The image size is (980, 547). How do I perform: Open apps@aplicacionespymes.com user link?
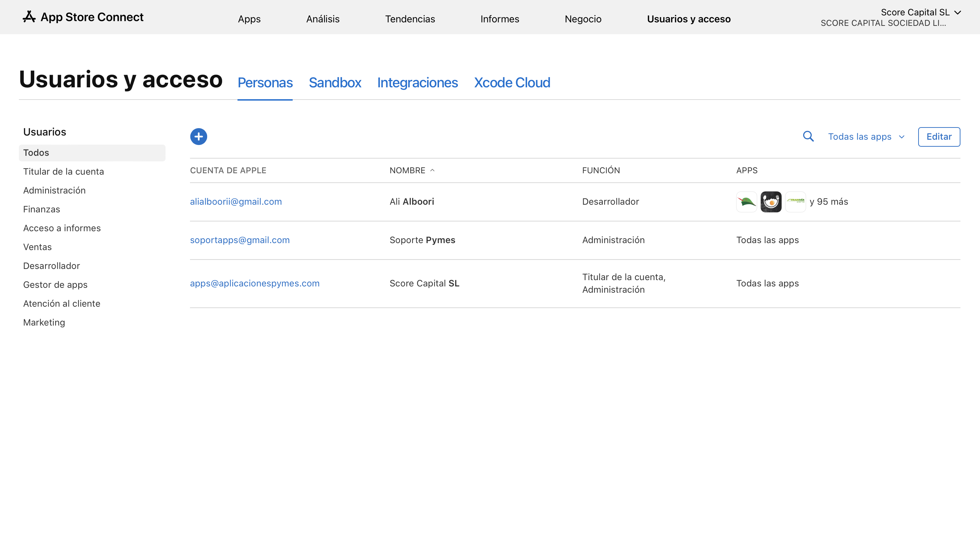pos(255,283)
